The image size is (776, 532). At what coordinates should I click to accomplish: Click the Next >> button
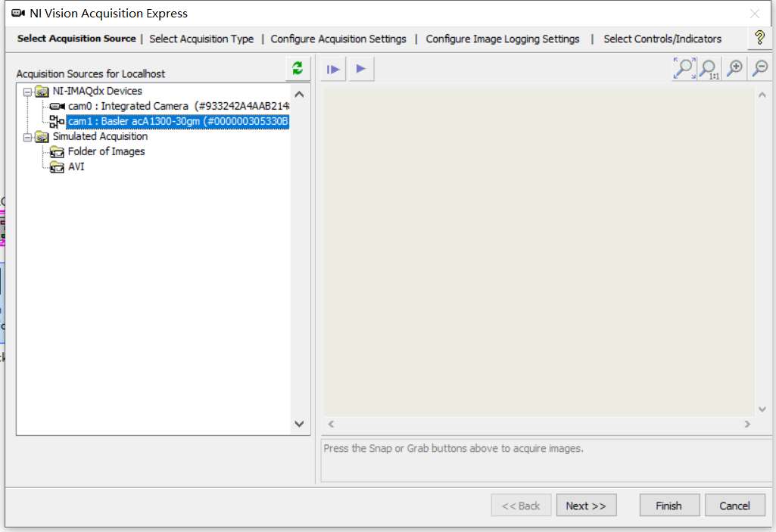[586, 506]
